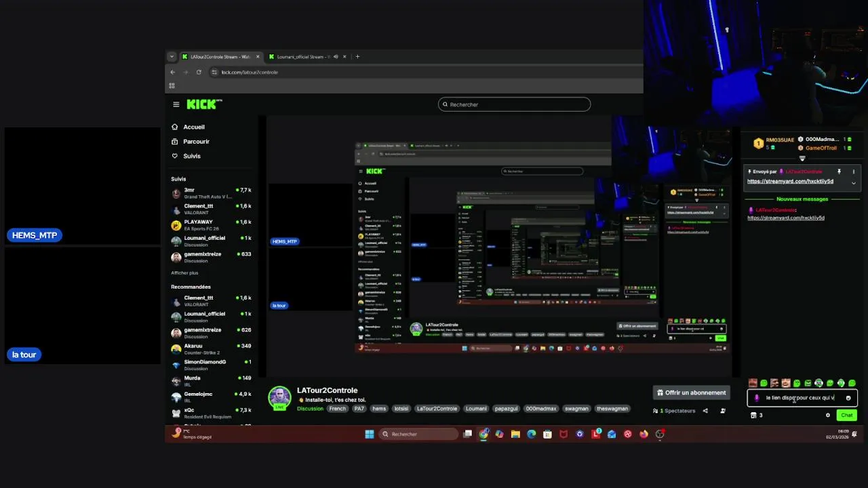868x488 pixels.
Task: Unpin message with the pin icon
Action: [839, 172]
